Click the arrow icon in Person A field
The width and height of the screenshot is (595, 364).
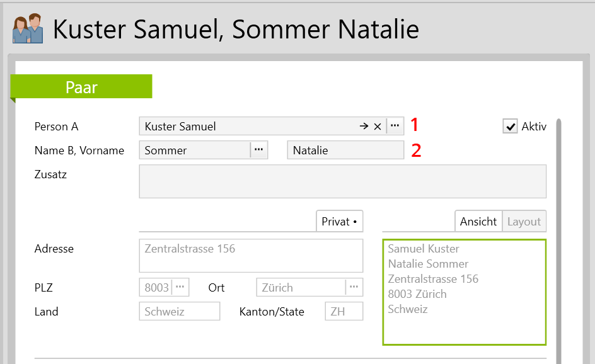[364, 127]
